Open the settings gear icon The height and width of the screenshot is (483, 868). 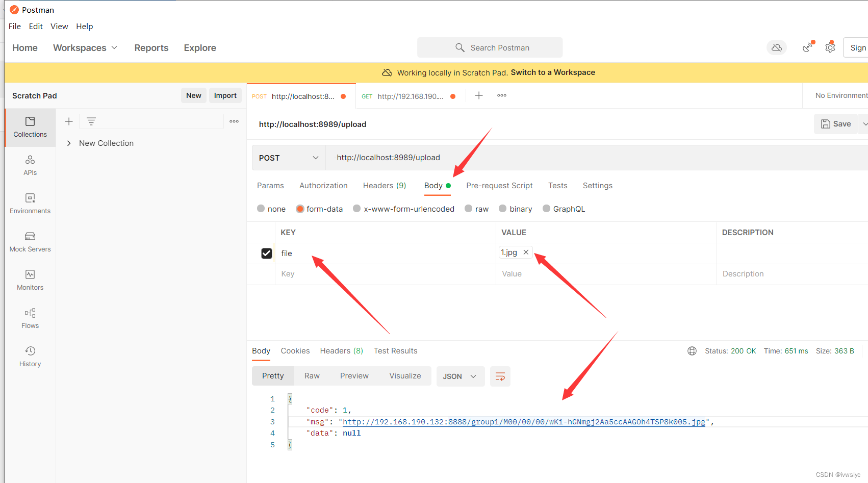point(830,47)
